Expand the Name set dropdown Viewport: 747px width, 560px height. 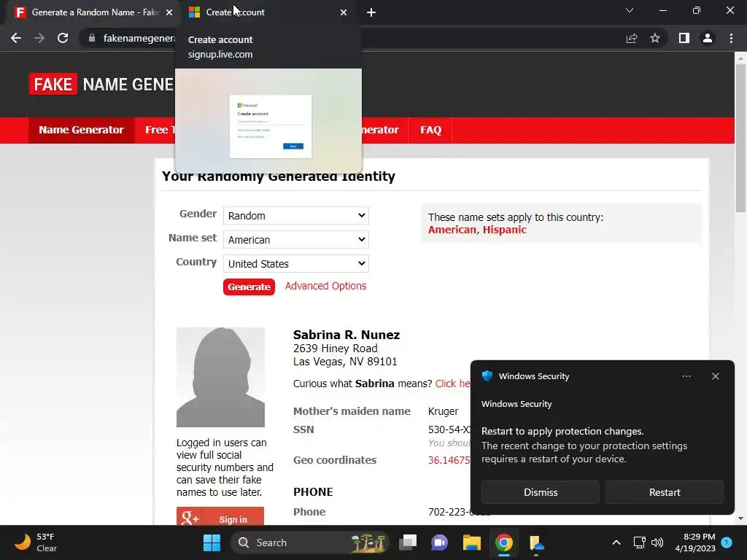tap(296, 239)
